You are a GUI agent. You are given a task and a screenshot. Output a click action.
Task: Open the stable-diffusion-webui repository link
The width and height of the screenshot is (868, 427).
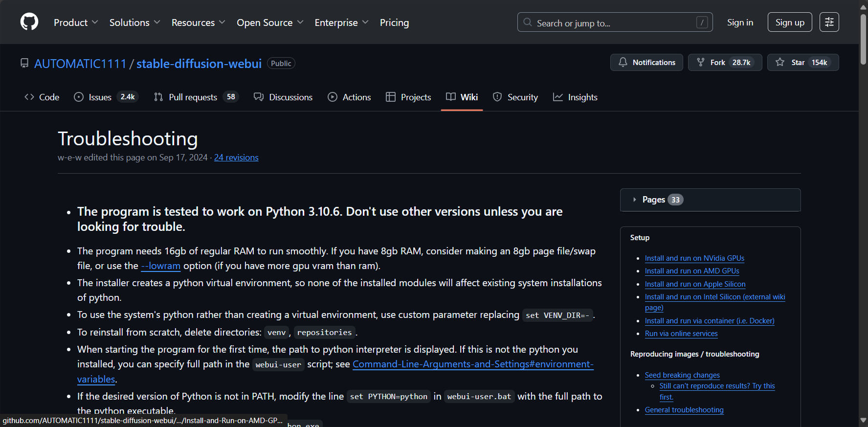(x=199, y=64)
